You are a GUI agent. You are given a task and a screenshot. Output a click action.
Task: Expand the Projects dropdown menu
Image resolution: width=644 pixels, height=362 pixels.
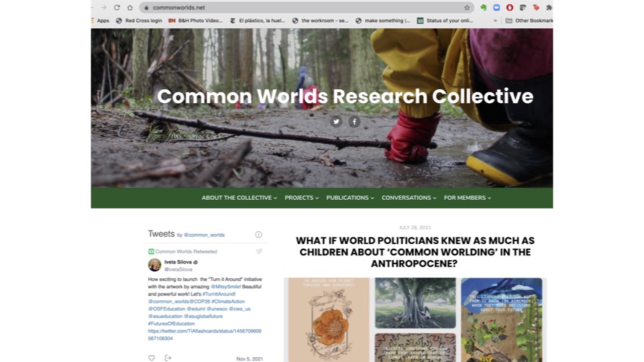click(x=301, y=198)
